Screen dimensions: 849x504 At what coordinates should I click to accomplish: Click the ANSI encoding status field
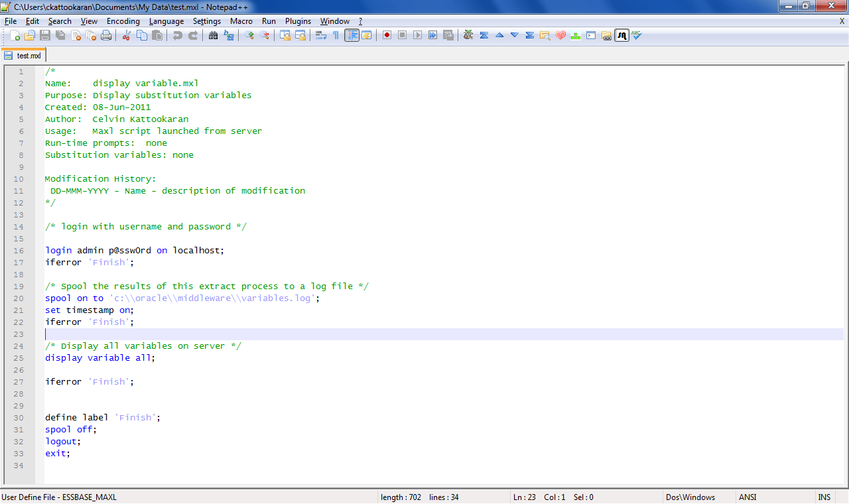(x=747, y=497)
